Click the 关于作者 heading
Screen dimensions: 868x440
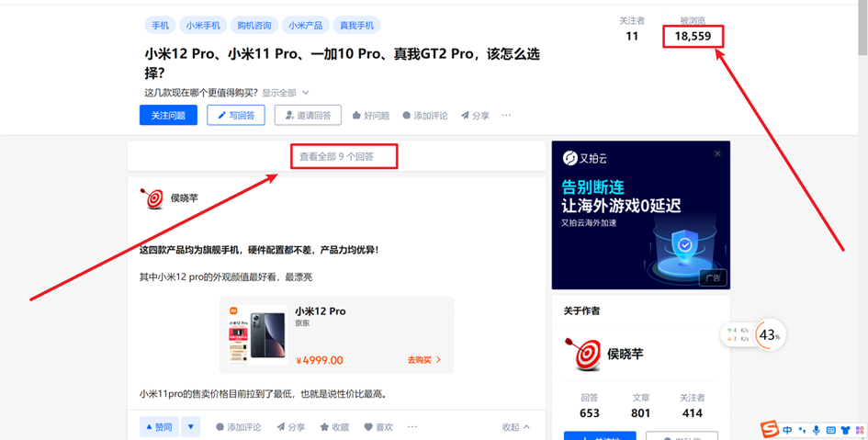click(x=581, y=311)
